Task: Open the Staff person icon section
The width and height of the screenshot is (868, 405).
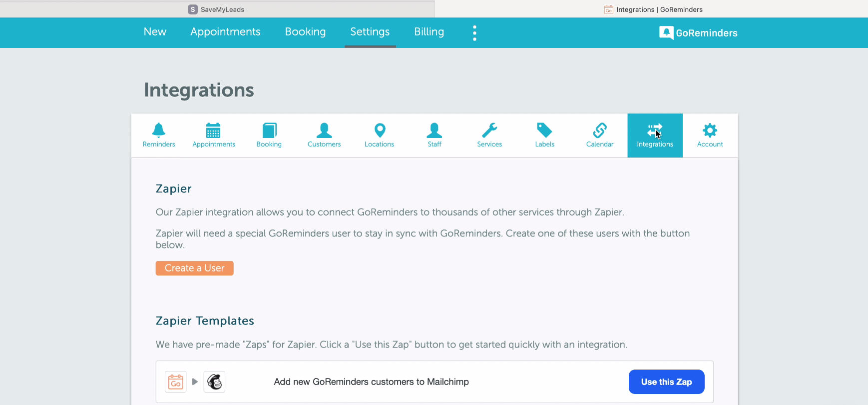Action: coord(434,135)
